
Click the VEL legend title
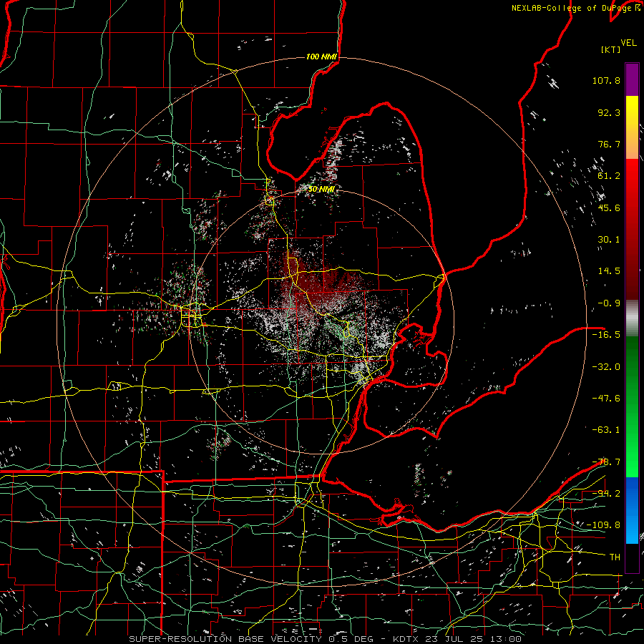click(628, 43)
